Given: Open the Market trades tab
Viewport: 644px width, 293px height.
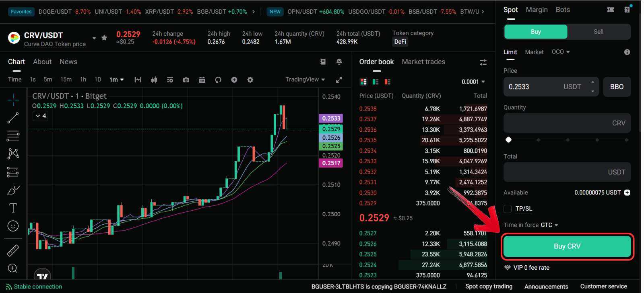Looking at the screenshot, I should click(423, 61).
